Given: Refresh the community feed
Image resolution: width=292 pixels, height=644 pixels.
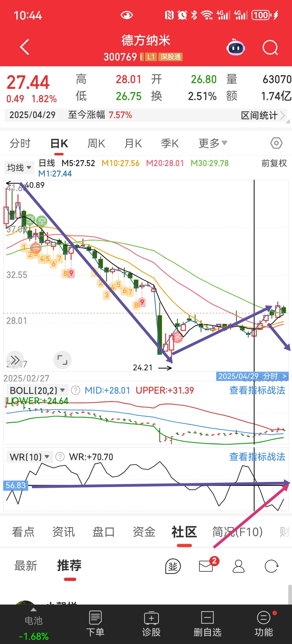Looking at the screenshot, I should click(271, 566).
